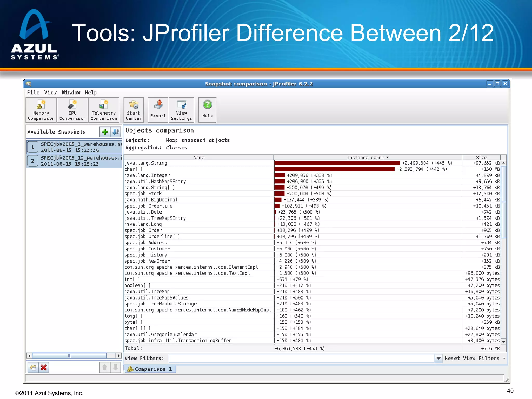Add a snapshot with the green plus icon

tap(105, 132)
